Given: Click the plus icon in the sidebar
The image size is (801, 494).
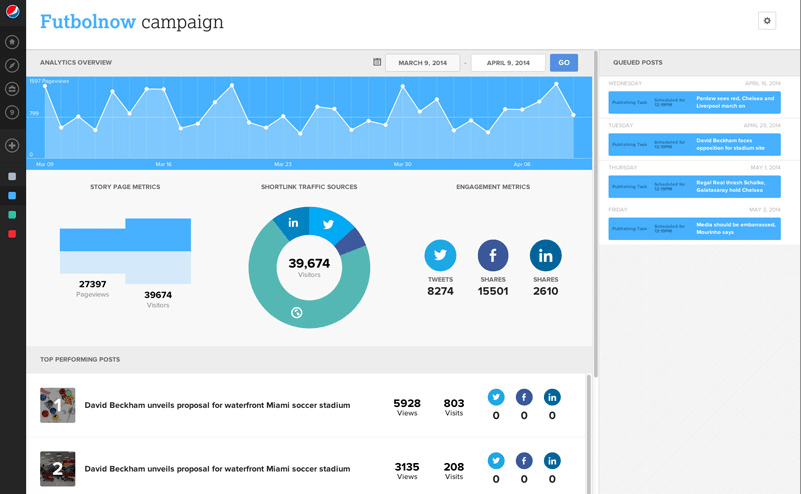Looking at the screenshot, I should point(12,146).
